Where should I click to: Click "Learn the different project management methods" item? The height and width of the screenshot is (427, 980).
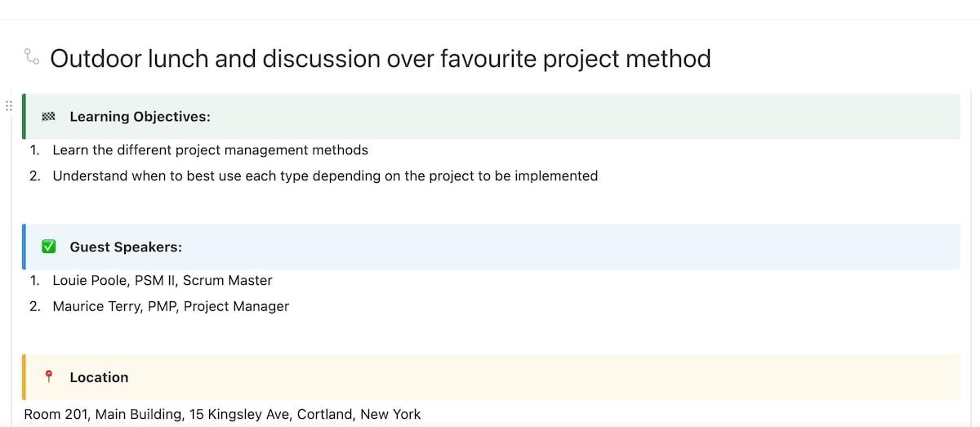[x=210, y=150]
